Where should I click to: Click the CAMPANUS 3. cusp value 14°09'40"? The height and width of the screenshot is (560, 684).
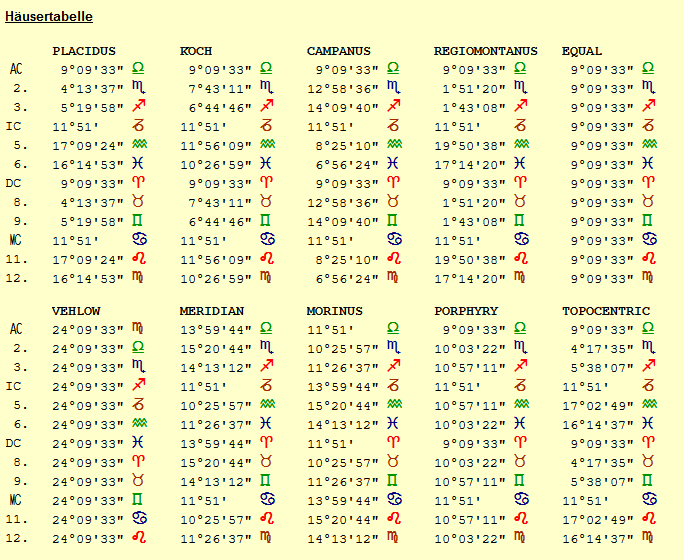click(343, 108)
